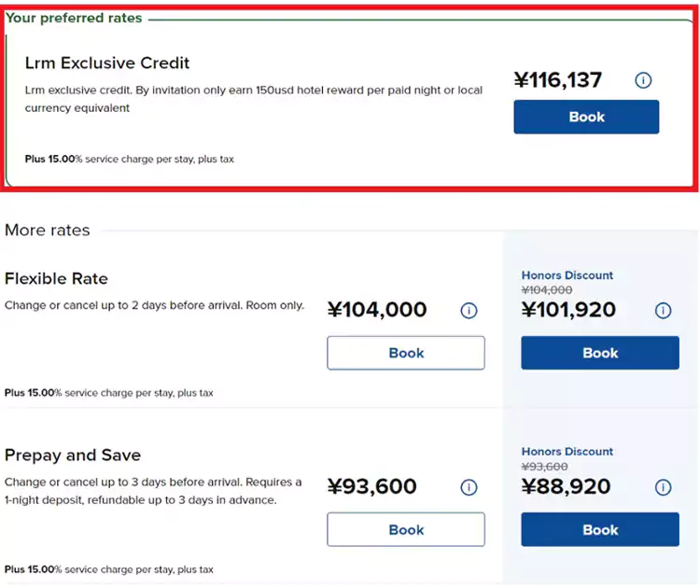
Task: Select the Prepay and Save heading
Action: click(x=73, y=455)
